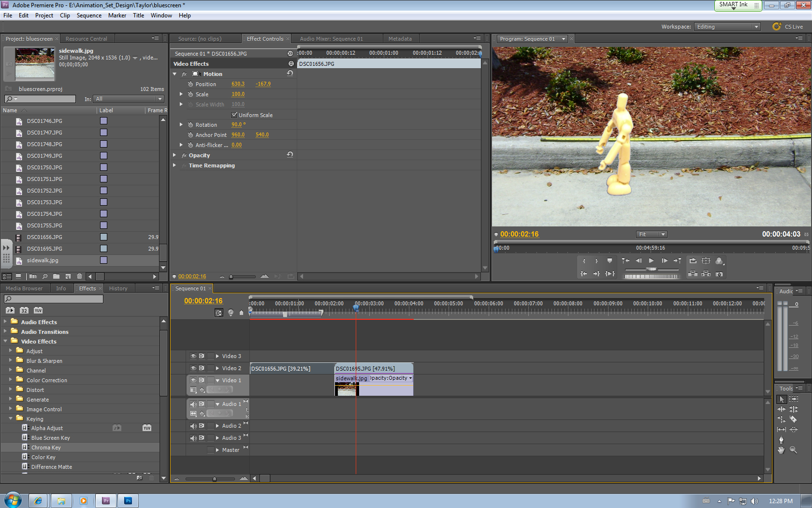Collapse the Keying folder in Effects panel
The height and width of the screenshot is (508, 812).
tap(11, 418)
